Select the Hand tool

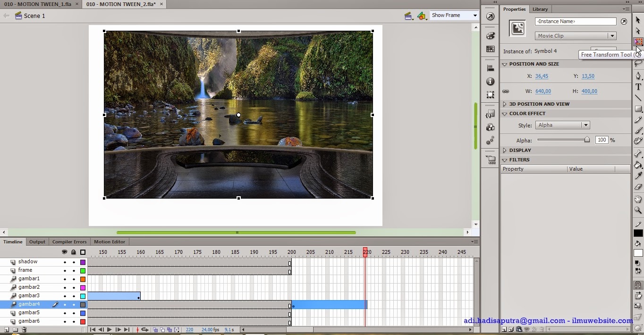coord(638,199)
